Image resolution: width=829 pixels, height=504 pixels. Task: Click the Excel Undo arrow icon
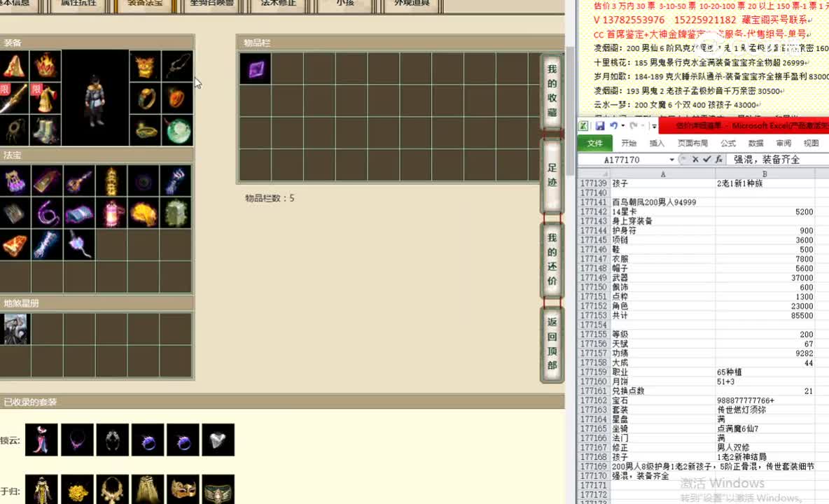(x=613, y=126)
